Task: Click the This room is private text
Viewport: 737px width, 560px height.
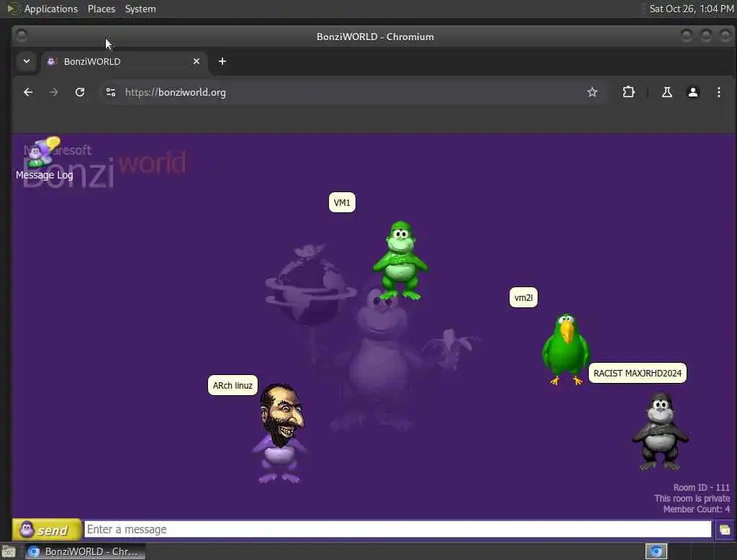Action: coord(692,498)
